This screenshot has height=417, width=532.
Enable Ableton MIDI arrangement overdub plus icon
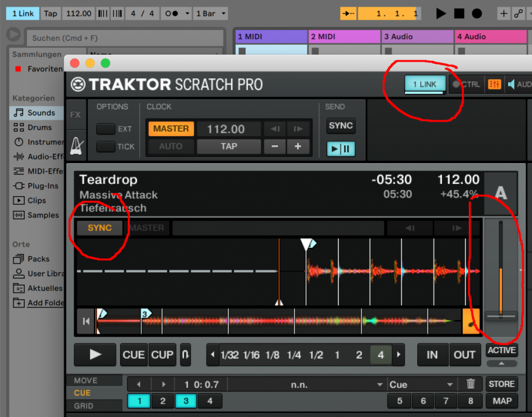pyautogui.click(x=503, y=14)
